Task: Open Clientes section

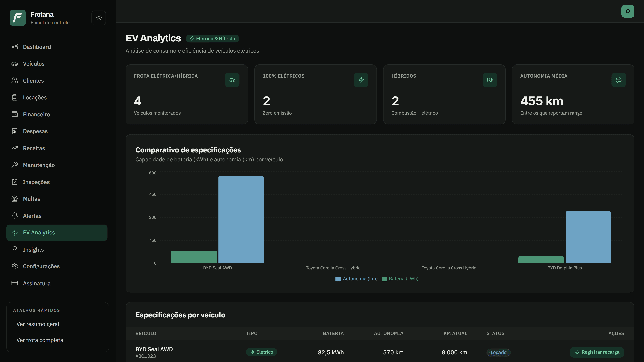Action: click(x=57, y=80)
